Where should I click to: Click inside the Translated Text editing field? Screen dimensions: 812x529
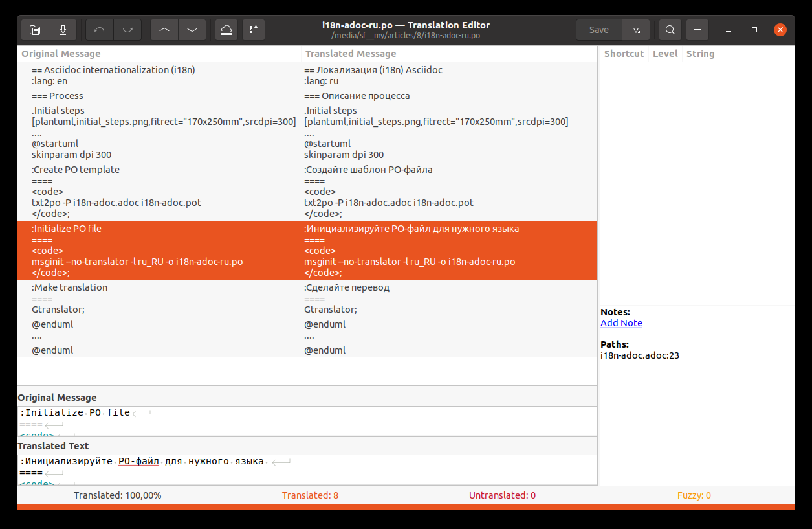(307, 470)
